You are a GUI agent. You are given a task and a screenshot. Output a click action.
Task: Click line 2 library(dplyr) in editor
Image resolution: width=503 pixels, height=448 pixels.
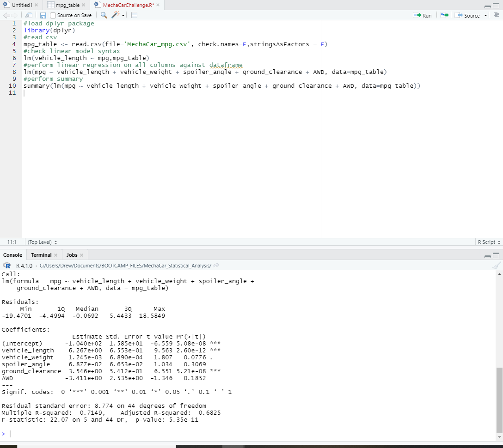[x=49, y=30]
